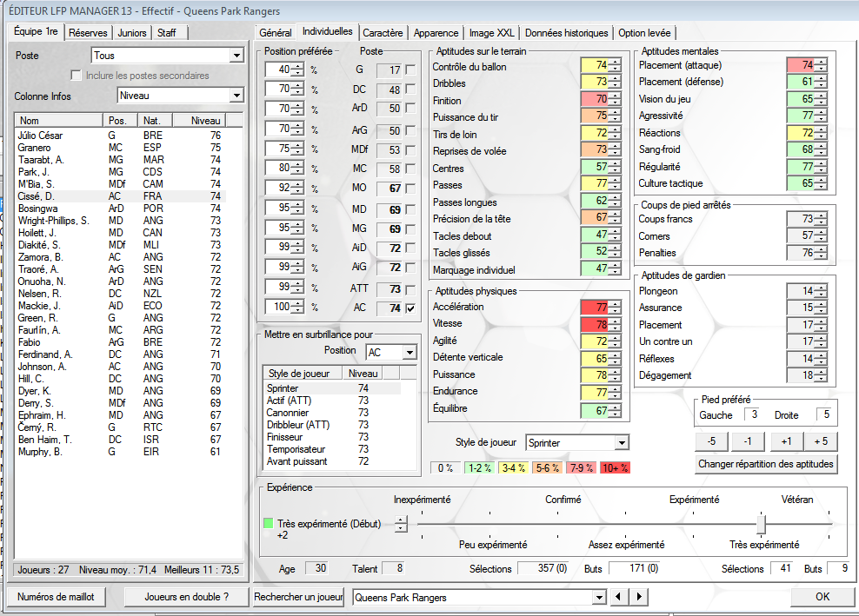The image size is (859, 616).
Task: Click the Numéros de maillot button
Action: click(x=56, y=597)
